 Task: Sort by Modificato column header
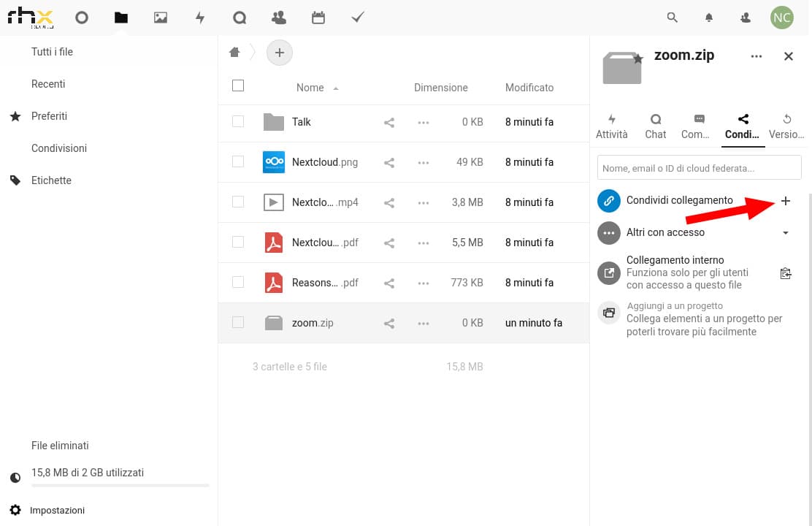tap(529, 88)
